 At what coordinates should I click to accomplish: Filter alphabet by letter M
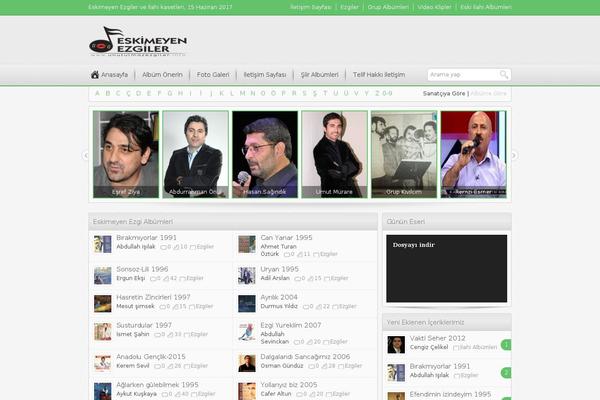242,93
